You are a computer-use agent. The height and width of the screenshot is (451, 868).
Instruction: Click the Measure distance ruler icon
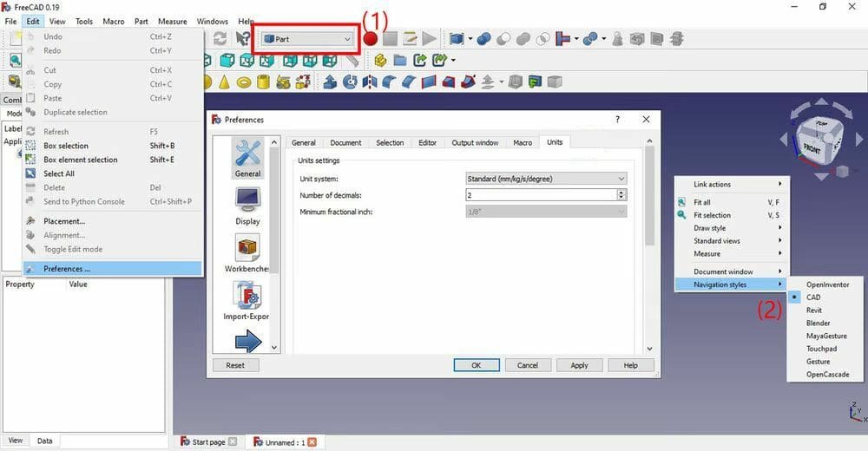click(x=352, y=60)
